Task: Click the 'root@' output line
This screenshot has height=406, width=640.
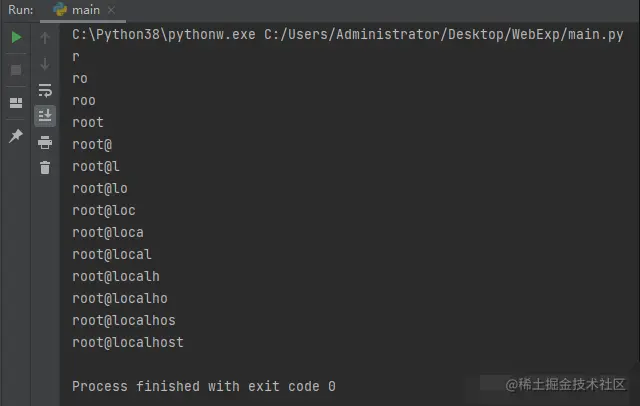Action: click(92, 144)
